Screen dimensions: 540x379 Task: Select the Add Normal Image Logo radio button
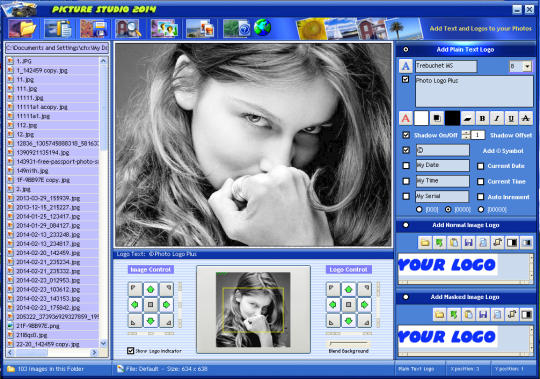(406, 225)
